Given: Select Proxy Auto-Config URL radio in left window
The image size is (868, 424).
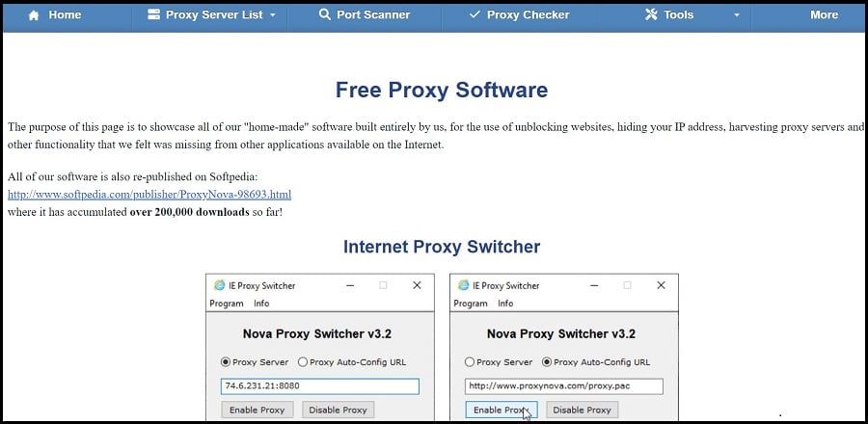Looking at the screenshot, I should pyautogui.click(x=302, y=362).
